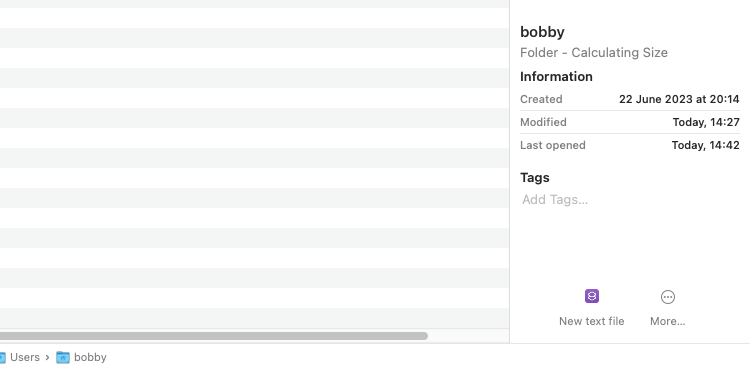The width and height of the screenshot is (750, 371).
Task: Select the bobby label in the path bar
Action: (x=90, y=357)
